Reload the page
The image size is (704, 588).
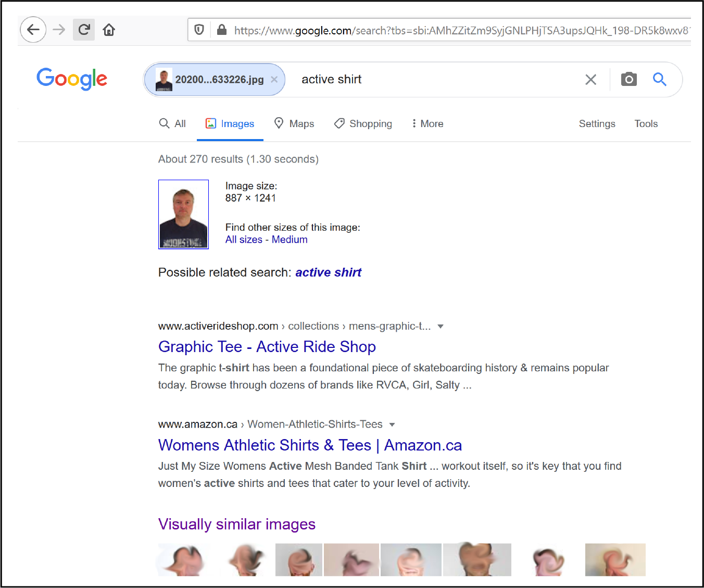pos(84,30)
